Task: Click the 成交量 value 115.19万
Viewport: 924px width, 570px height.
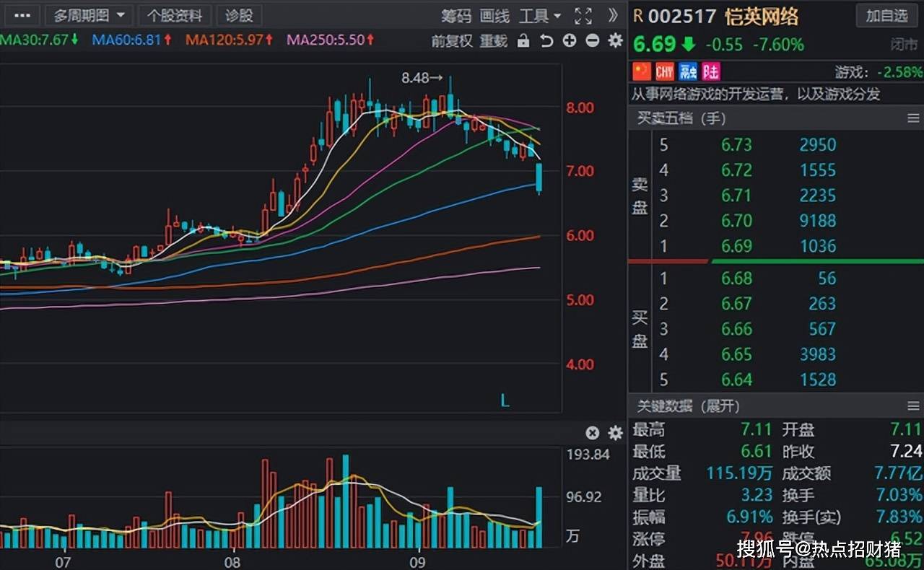Action: click(739, 473)
